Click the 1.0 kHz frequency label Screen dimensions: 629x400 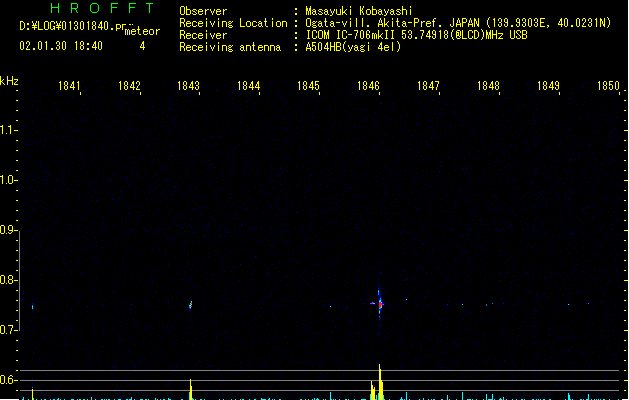7,180
